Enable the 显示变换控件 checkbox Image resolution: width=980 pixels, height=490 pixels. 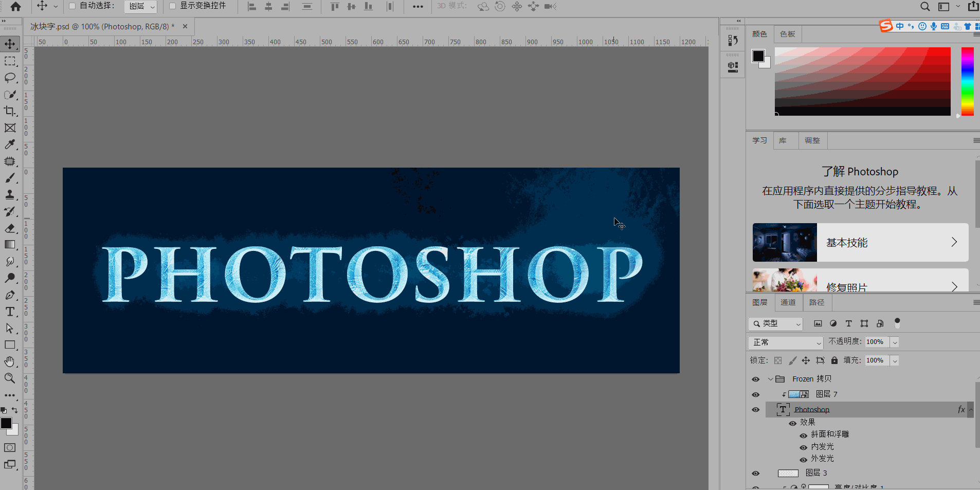pyautogui.click(x=172, y=6)
